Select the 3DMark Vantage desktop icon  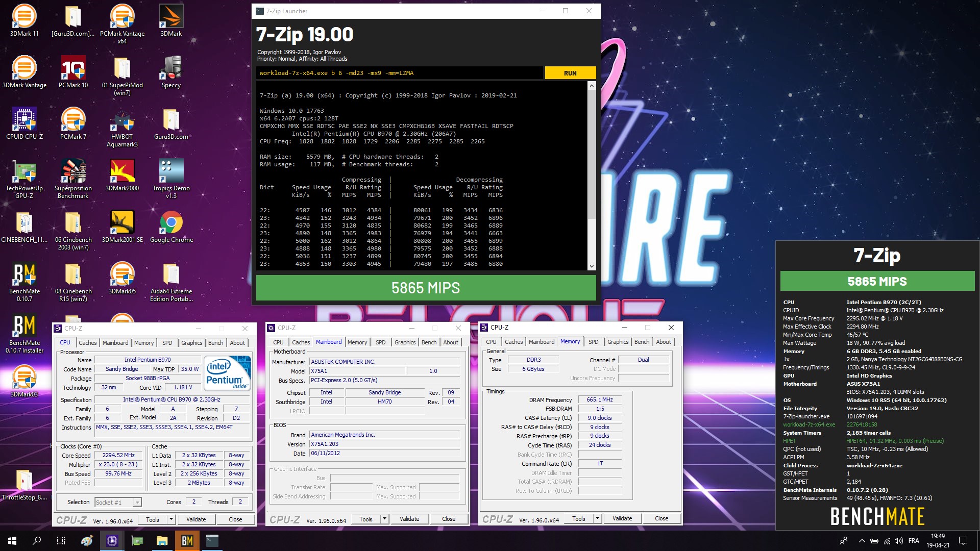(24, 72)
